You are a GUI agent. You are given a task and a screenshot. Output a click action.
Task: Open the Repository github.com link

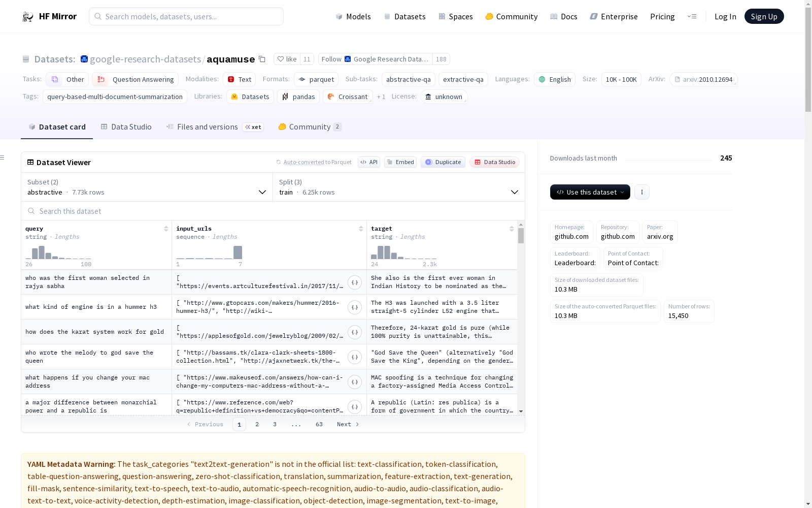pyautogui.click(x=618, y=232)
